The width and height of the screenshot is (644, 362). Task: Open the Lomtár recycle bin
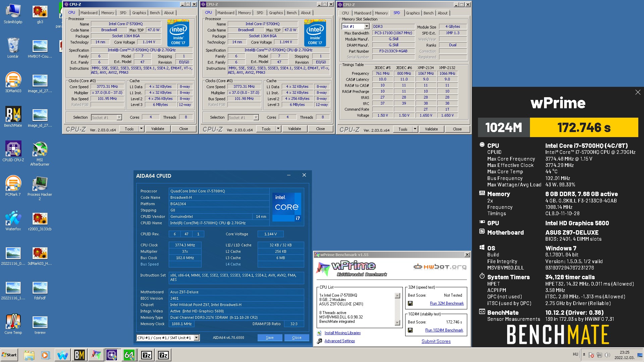[x=13, y=48]
